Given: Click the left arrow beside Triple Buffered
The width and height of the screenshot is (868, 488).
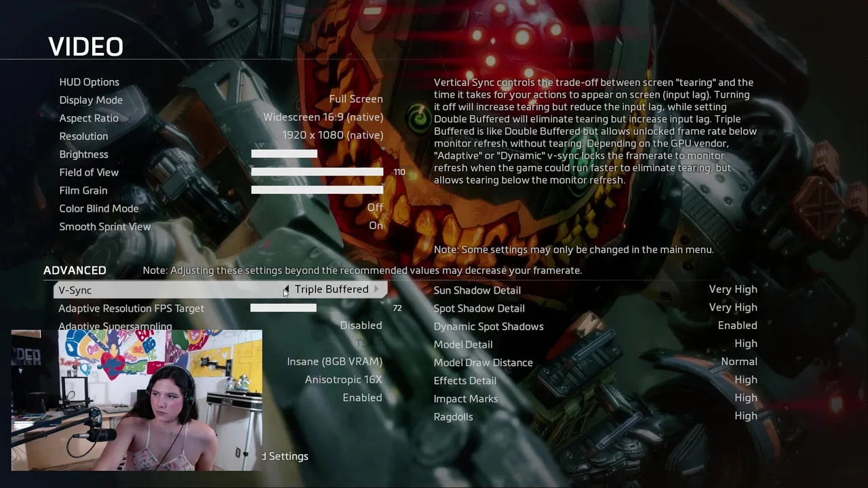Looking at the screenshot, I should click(286, 289).
